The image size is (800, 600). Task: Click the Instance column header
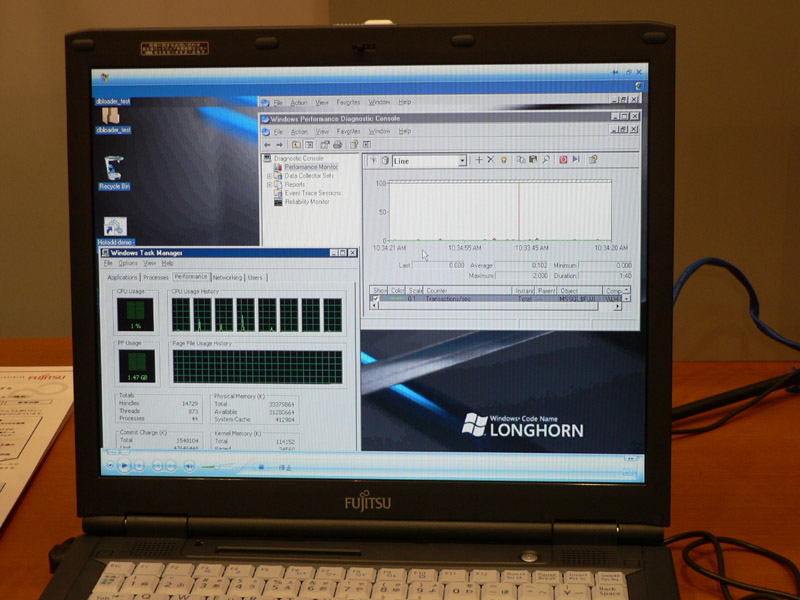(524, 290)
